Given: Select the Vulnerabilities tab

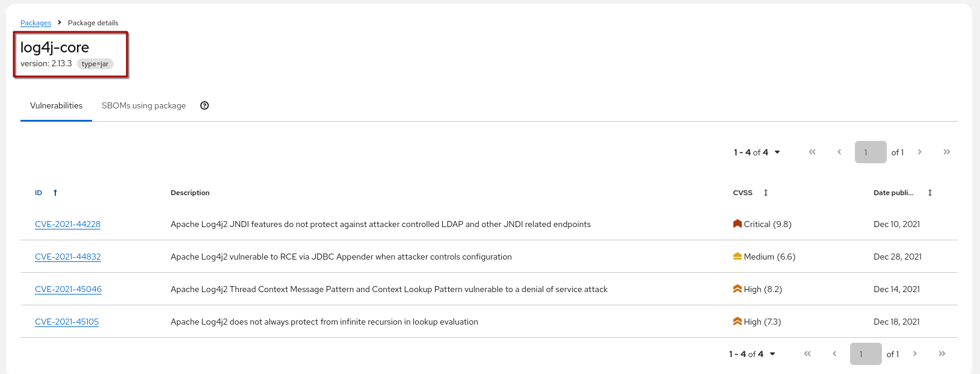Looking at the screenshot, I should (56, 105).
